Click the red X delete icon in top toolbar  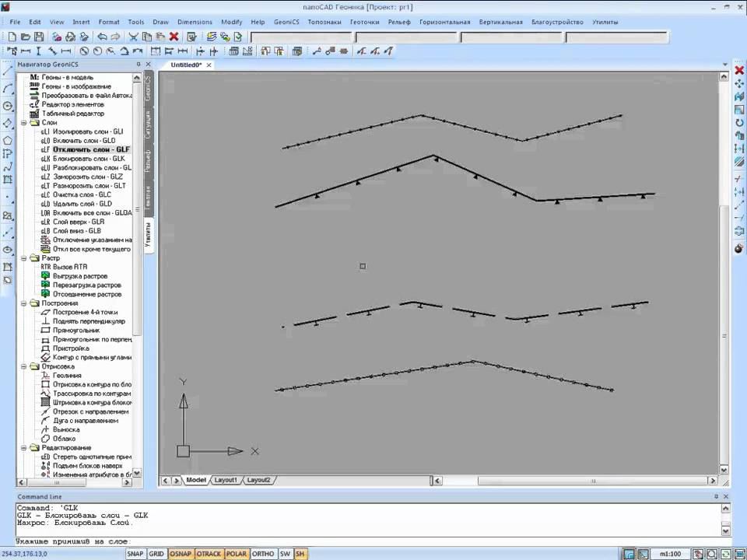click(174, 37)
